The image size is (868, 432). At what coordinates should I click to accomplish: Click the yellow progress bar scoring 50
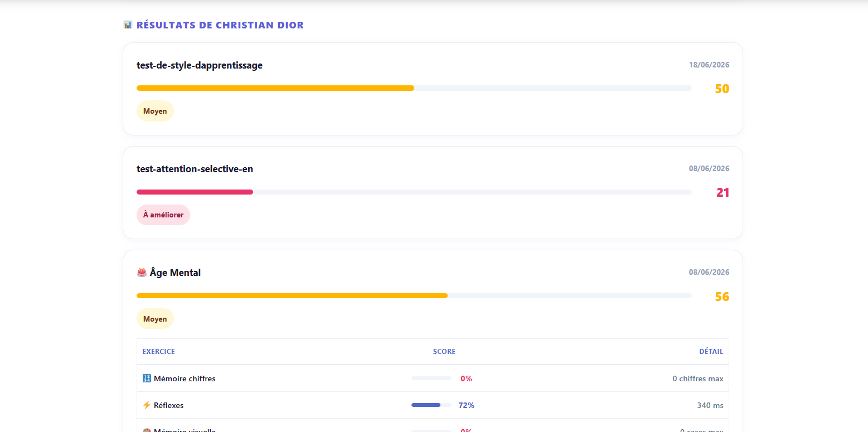point(414,88)
